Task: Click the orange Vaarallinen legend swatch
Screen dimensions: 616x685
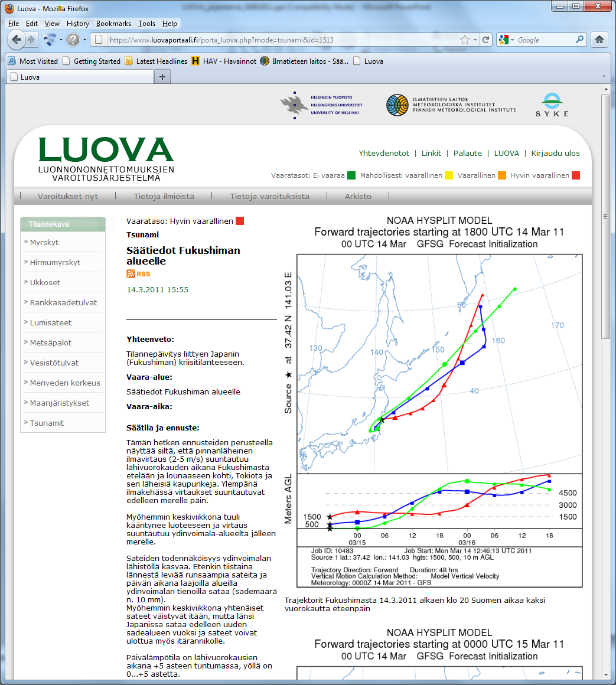Action: coord(502,175)
